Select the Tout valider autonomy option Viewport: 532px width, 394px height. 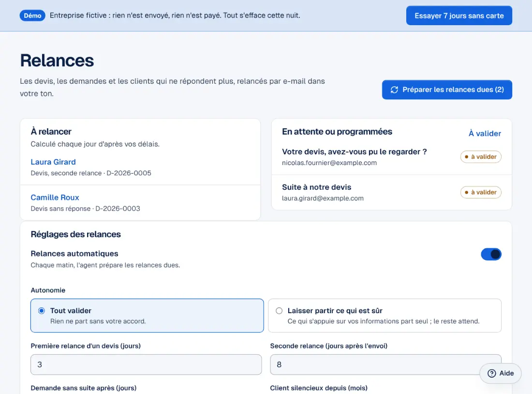[147, 316]
